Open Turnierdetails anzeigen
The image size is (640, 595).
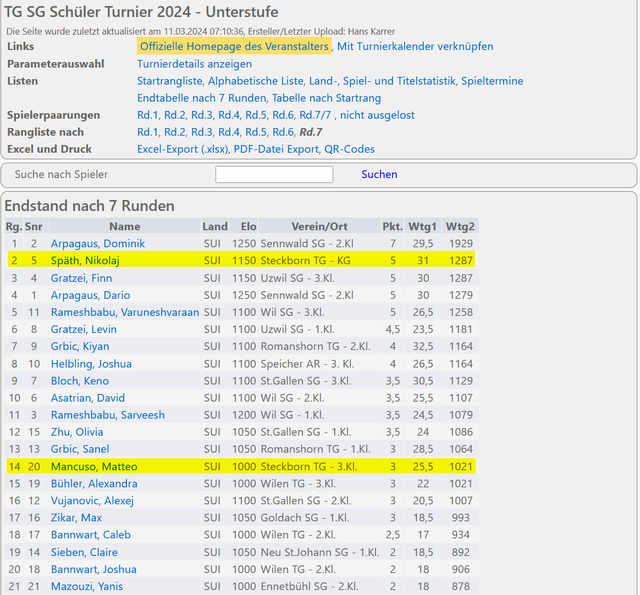[194, 64]
